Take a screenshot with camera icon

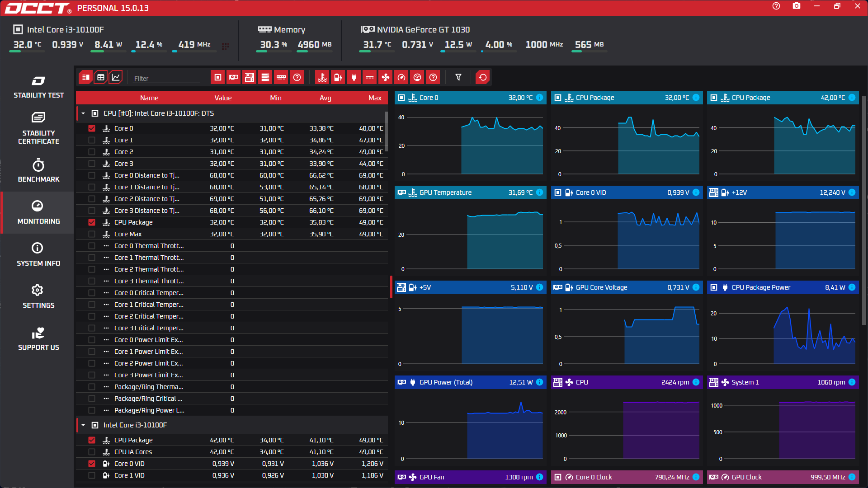(796, 6)
